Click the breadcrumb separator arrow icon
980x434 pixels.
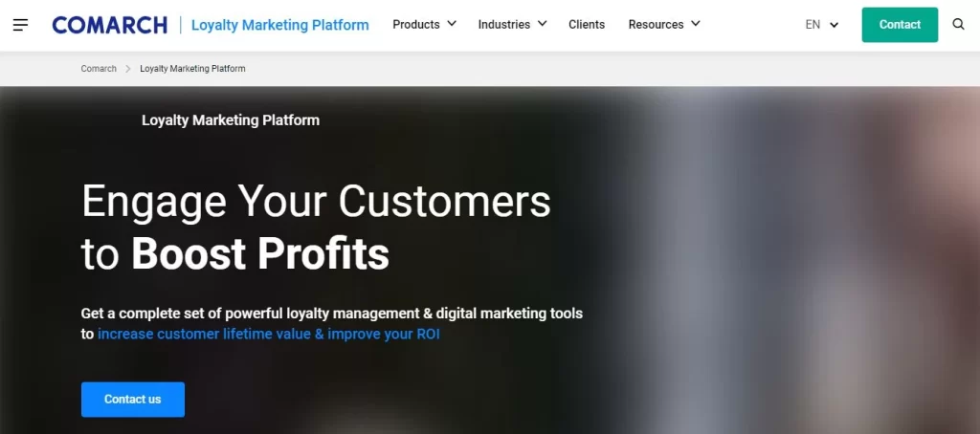coord(128,69)
